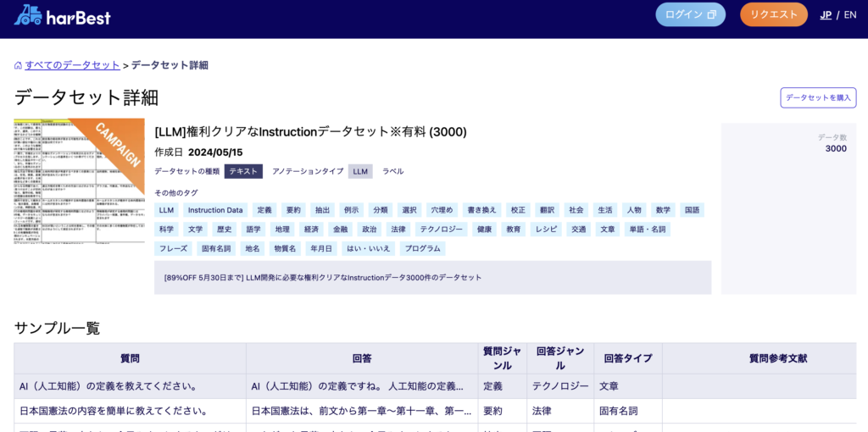Click the harBest logo icon
868x432 pixels.
click(x=28, y=14)
